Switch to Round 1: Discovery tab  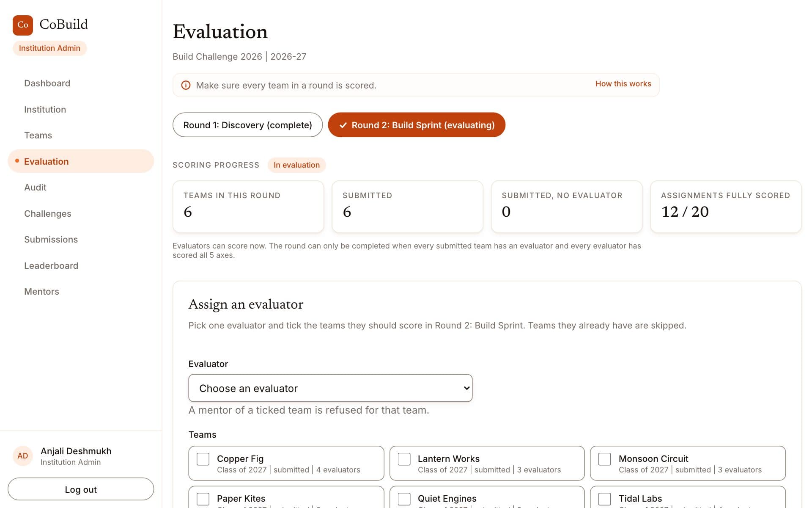(x=248, y=125)
